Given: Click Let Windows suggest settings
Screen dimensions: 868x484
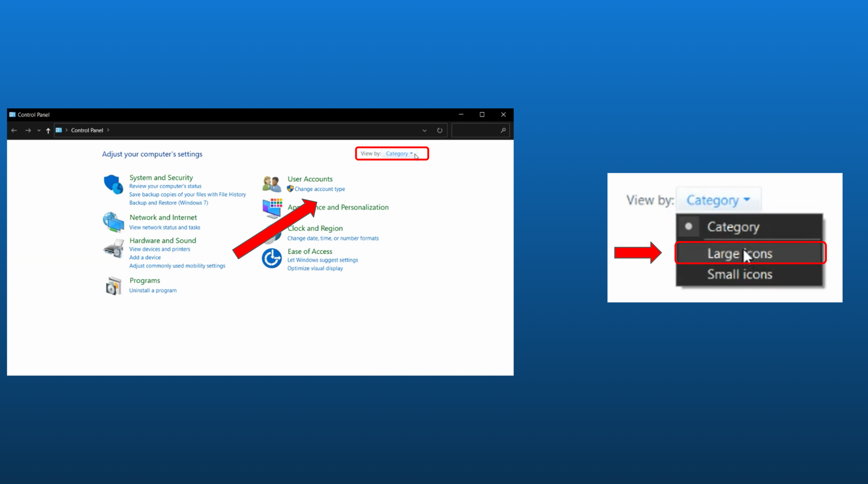Looking at the screenshot, I should pyautogui.click(x=323, y=260).
